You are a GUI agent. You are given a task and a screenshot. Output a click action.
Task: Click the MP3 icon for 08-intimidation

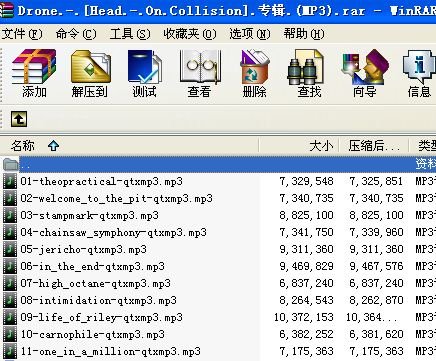10,300
